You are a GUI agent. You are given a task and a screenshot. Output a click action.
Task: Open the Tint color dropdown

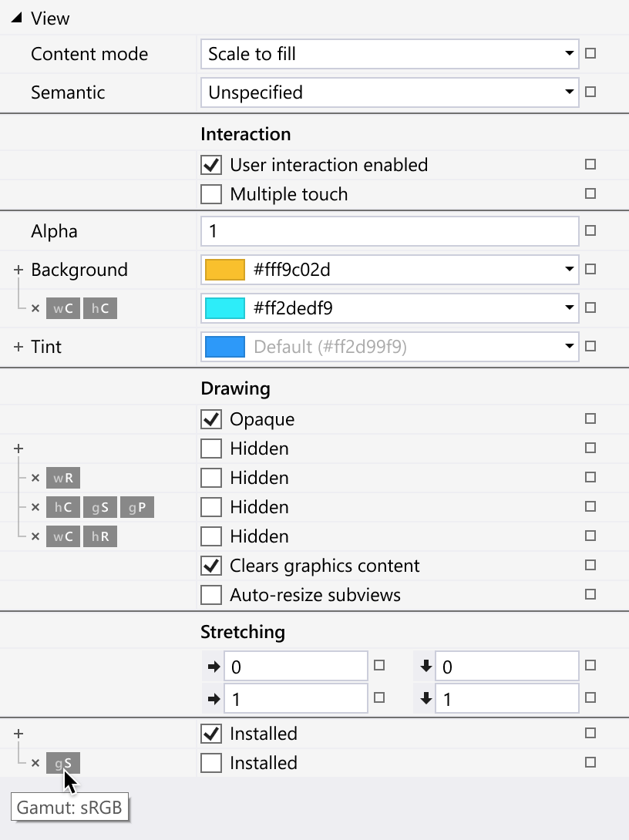click(x=568, y=347)
